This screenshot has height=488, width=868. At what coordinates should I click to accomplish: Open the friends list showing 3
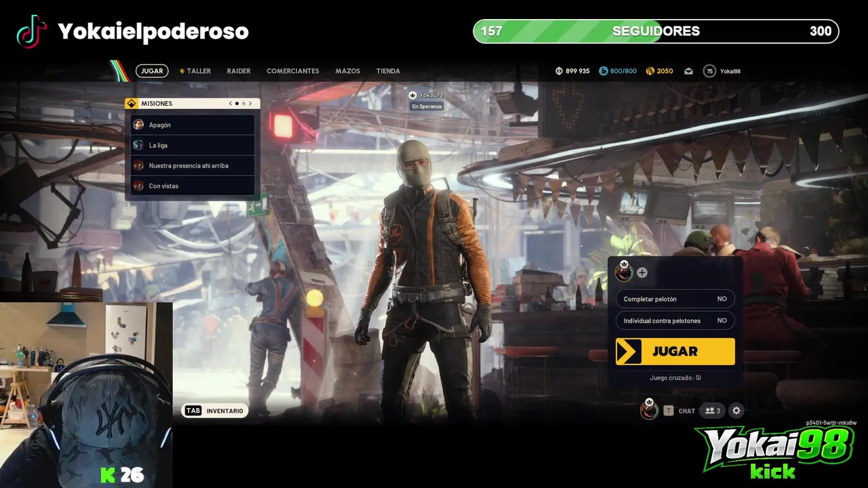pyautogui.click(x=712, y=411)
